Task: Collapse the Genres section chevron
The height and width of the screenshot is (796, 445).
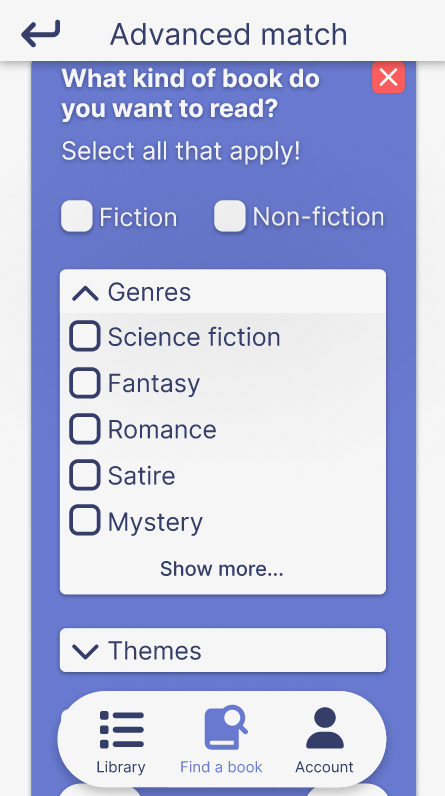Action: pos(85,293)
